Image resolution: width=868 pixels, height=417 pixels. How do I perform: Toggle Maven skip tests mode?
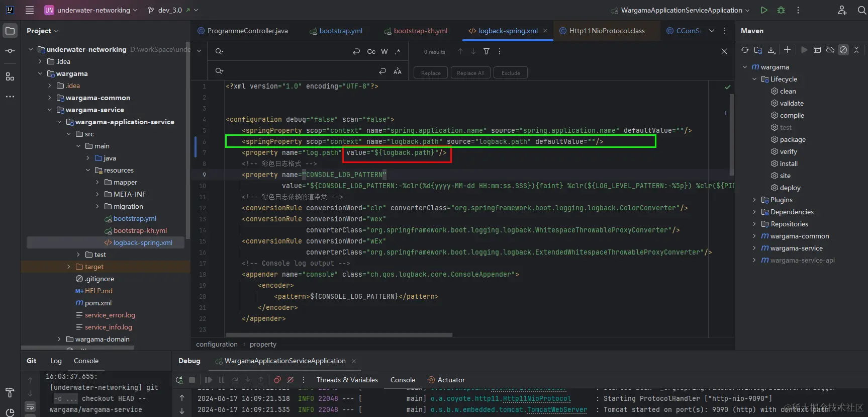click(x=843, y=50)
